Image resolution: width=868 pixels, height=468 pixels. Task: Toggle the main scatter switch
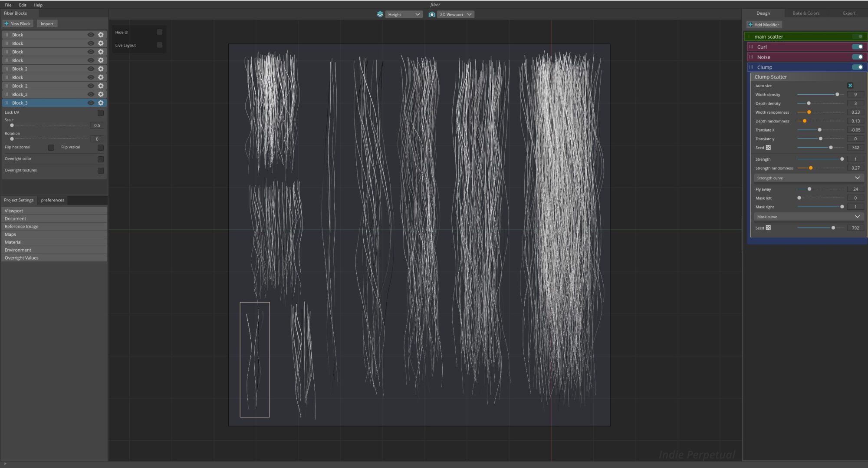tap(857, 36)
